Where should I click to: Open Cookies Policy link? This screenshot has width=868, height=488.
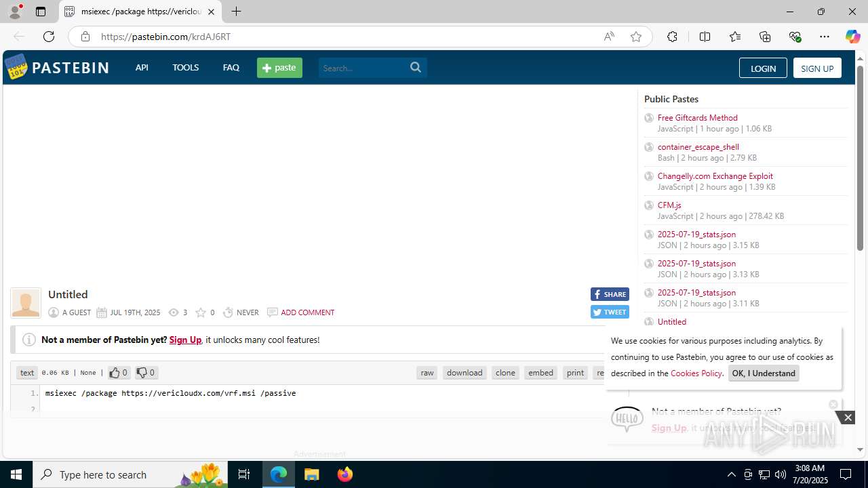(696, 373)
